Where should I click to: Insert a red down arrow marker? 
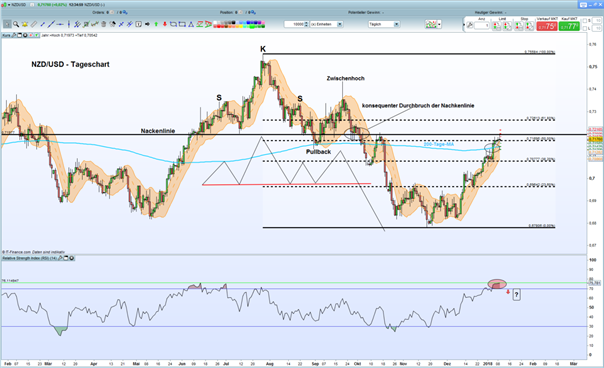[165, 24]
